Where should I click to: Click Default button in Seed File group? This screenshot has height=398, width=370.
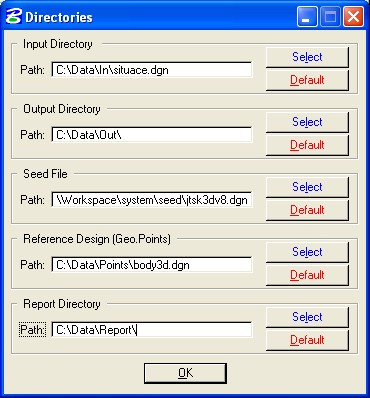pyautogui.click(x=307, y=210)
